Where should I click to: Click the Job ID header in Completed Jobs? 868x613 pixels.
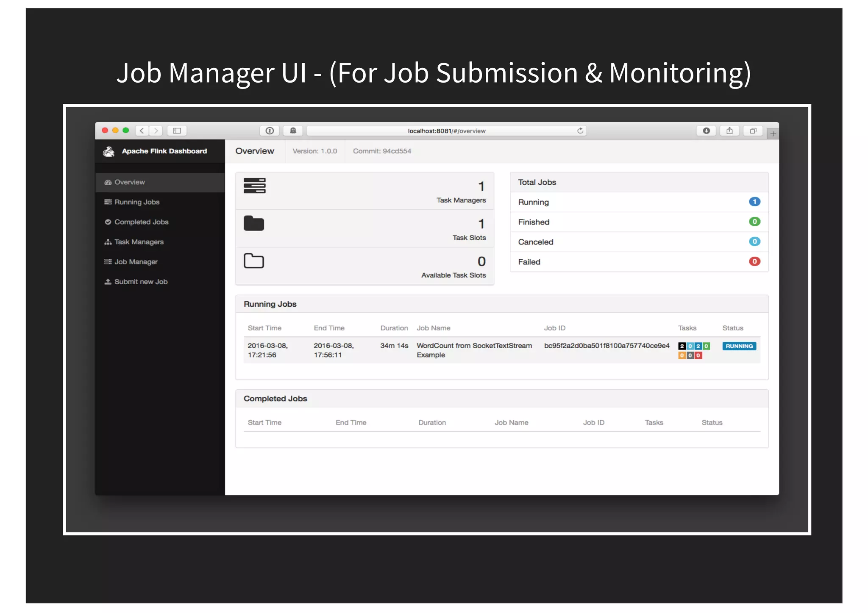pyautogui.click(x=594, y=423)
